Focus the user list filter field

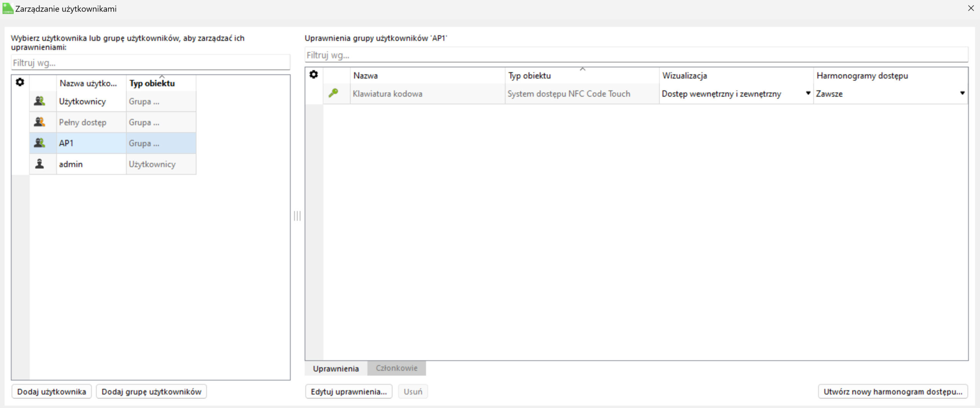(x=150, y=63)
